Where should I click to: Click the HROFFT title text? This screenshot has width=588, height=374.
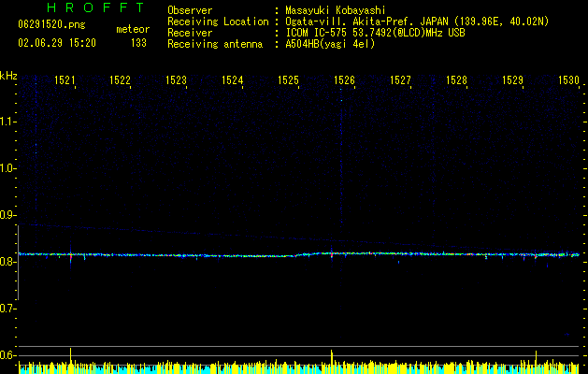(95, 7)
